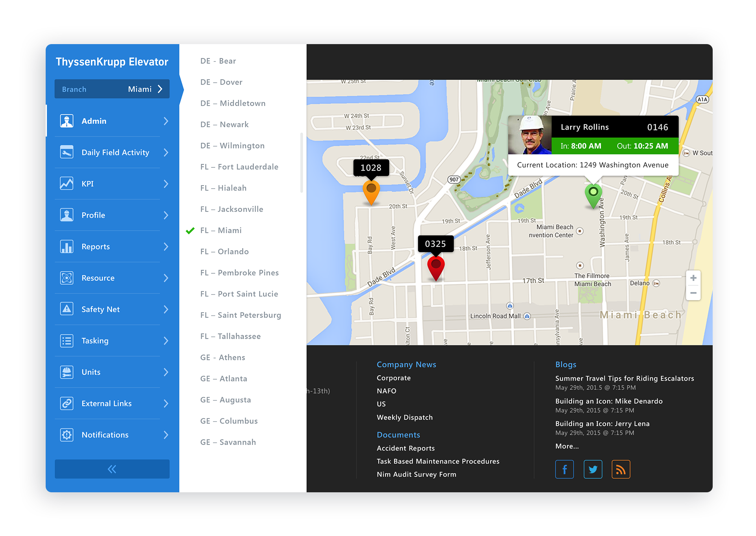Click the 0325 map label
756x536 pixels.
pos(436,244)
